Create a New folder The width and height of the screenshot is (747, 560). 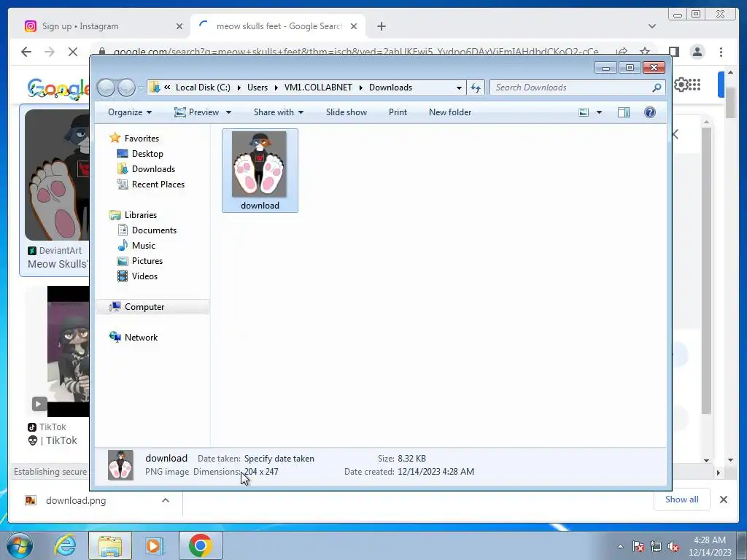tap(450, 112)
